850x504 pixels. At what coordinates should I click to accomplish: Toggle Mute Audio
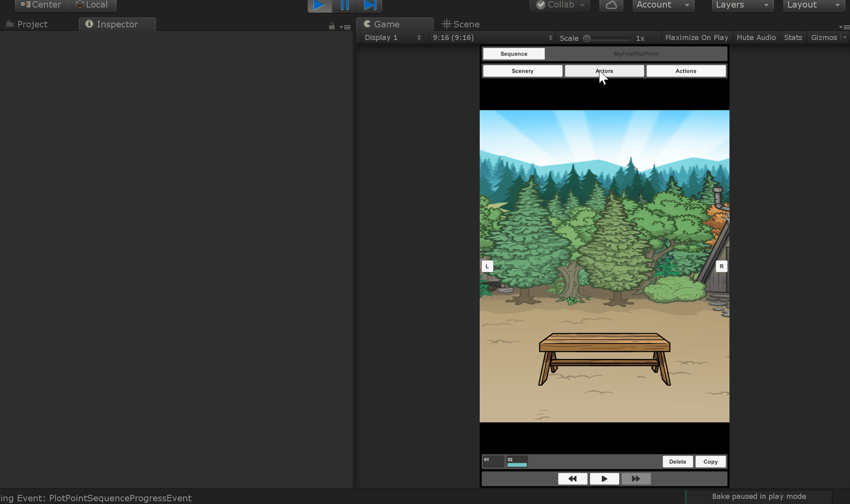tap(756, 38)
